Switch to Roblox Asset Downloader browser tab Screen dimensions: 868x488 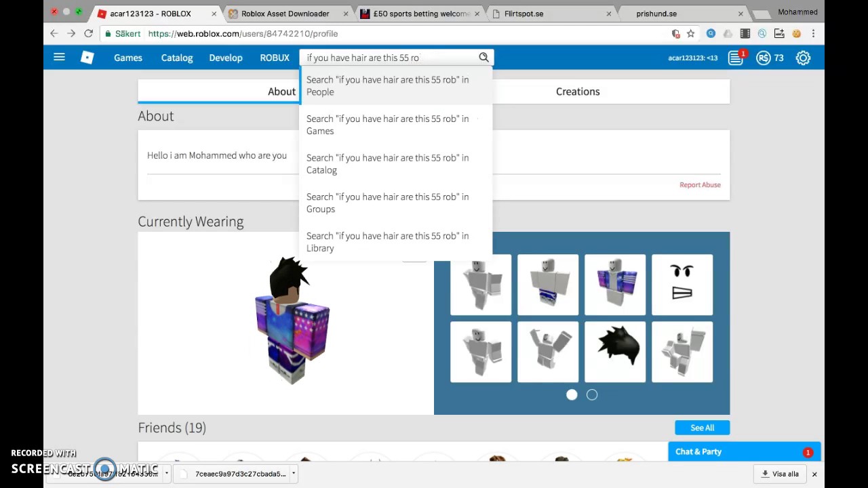(x=285, y=14)
